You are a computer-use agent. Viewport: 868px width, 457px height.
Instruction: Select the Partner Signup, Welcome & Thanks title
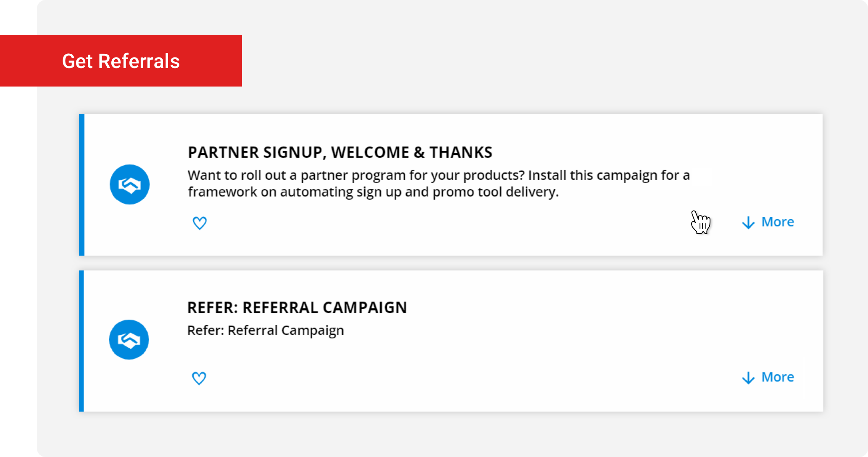pyautogui.click(x=340, y=152)
